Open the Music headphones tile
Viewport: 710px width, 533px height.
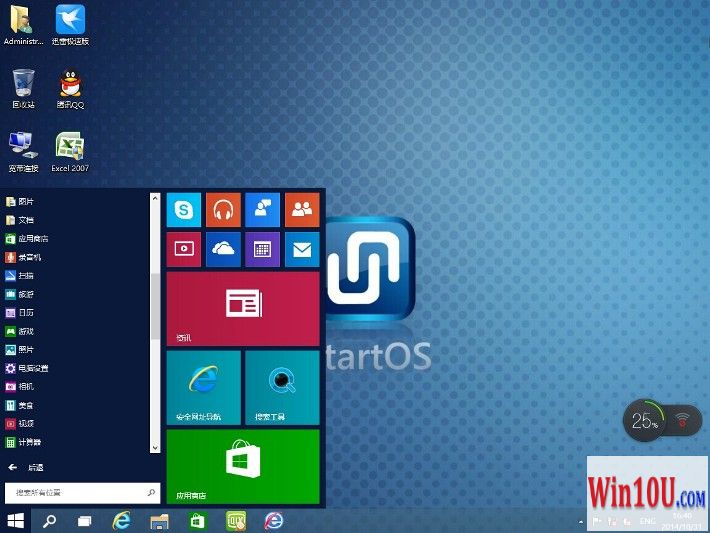click(x=223, y=210)
